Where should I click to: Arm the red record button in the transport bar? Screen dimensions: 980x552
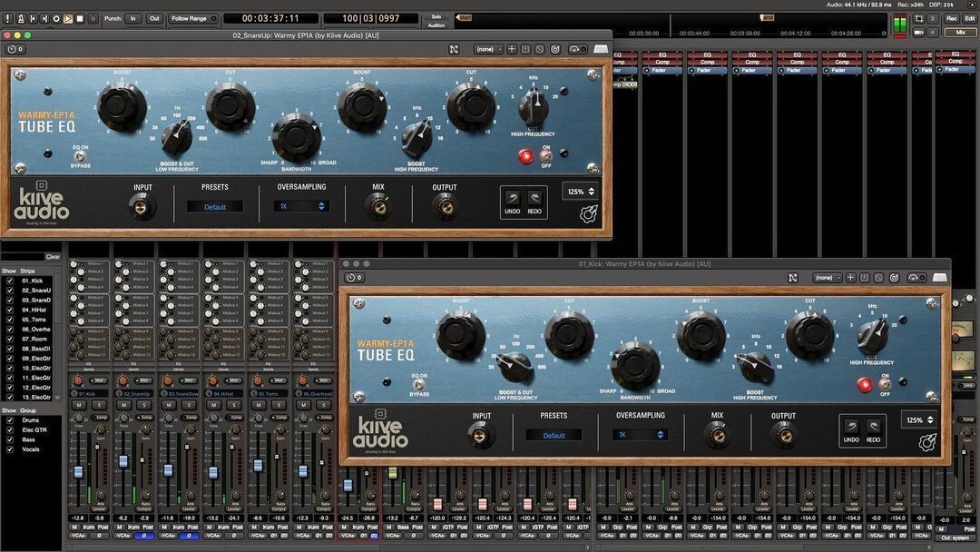93,19
